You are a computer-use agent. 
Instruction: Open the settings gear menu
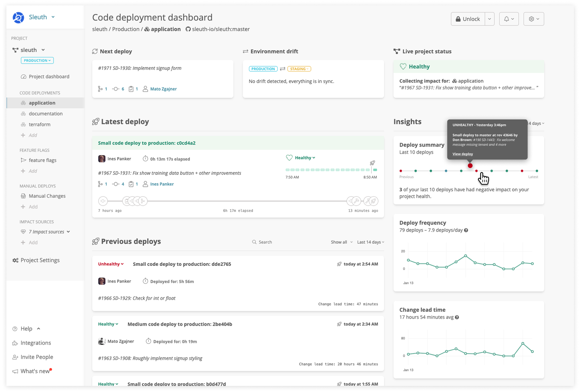point(534,19)
